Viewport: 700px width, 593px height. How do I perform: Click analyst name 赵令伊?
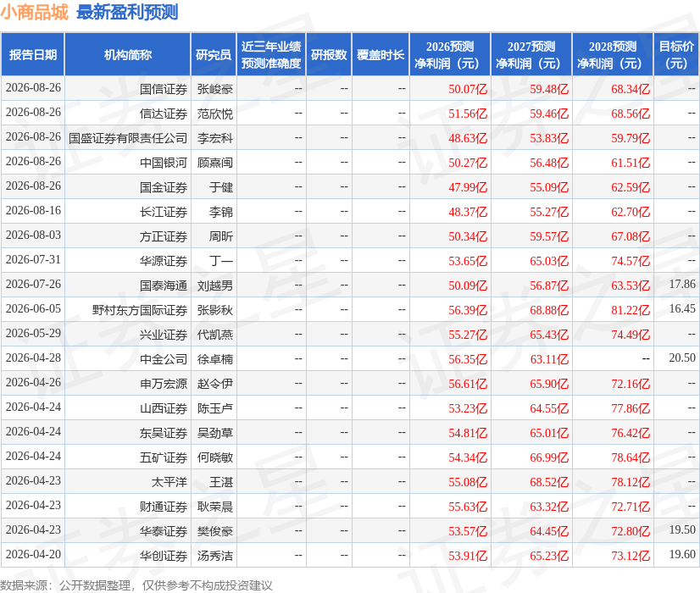point(215,384)
